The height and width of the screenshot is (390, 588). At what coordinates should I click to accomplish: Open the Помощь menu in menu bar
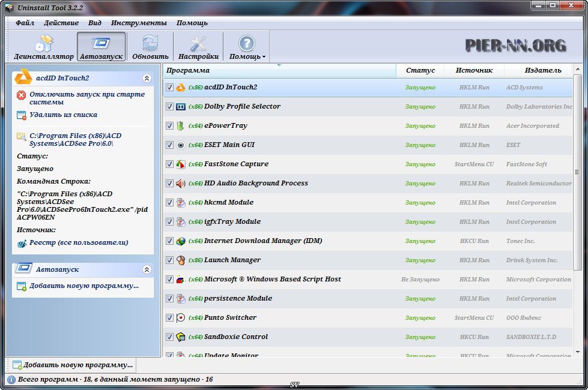pos(192,23)
